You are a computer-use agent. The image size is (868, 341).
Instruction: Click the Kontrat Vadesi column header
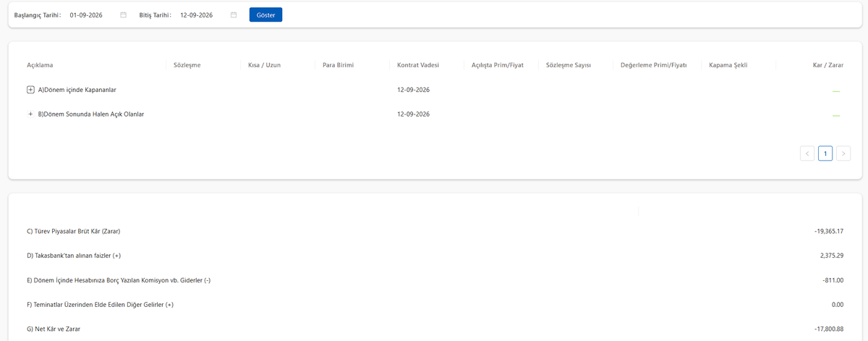point(418,65)
